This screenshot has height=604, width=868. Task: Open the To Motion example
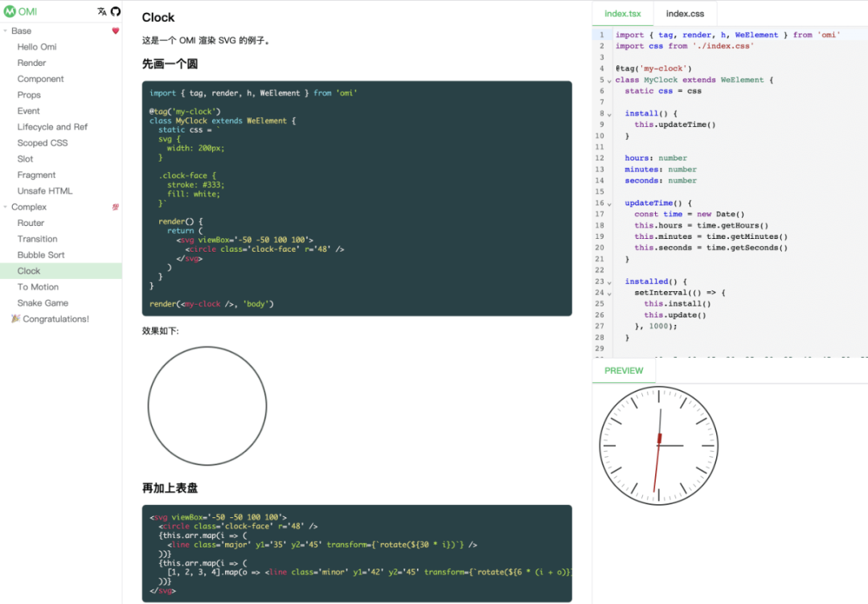point(38,287)
